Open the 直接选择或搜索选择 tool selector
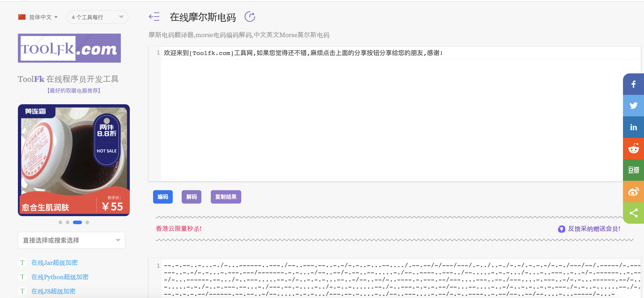Viewport: 644px width, 298px height. click(x=71, y=240)
